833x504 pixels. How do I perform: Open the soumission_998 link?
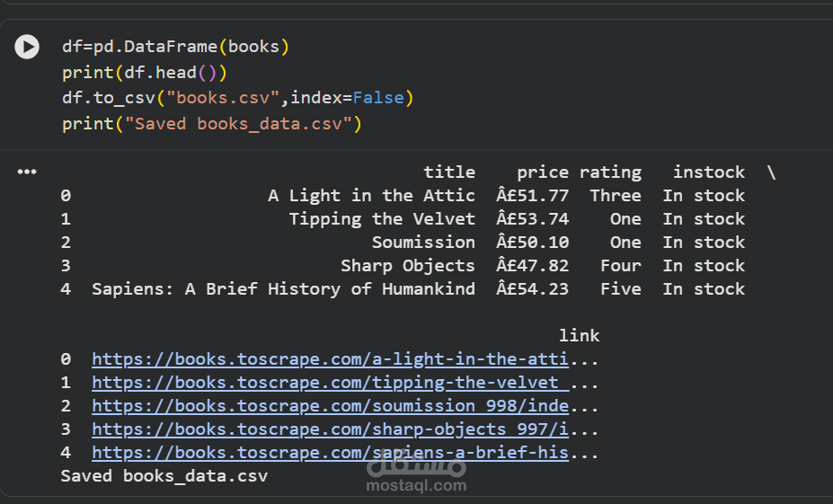click(330, 406)
